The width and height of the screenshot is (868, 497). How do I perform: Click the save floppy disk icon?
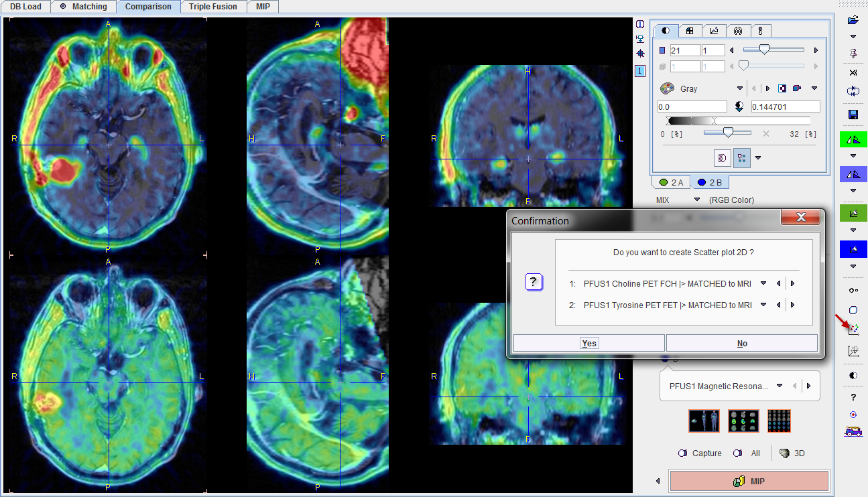tap(853, 115)
